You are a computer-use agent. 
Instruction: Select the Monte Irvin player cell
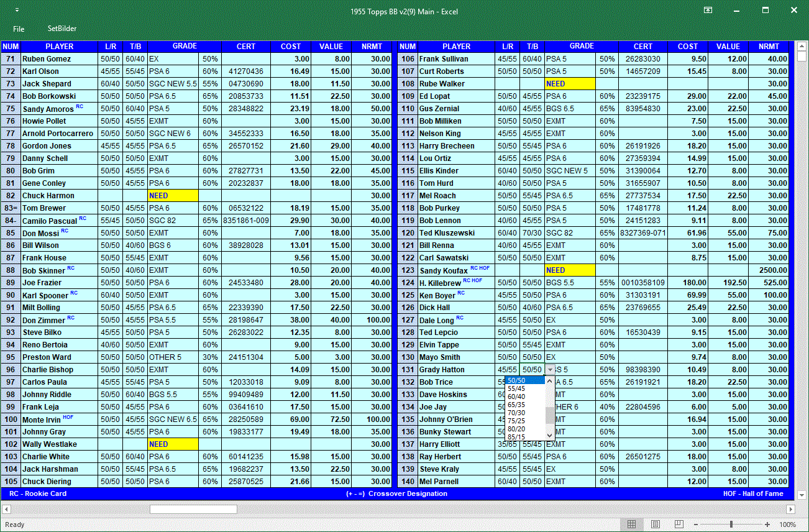tap(59, 420)
